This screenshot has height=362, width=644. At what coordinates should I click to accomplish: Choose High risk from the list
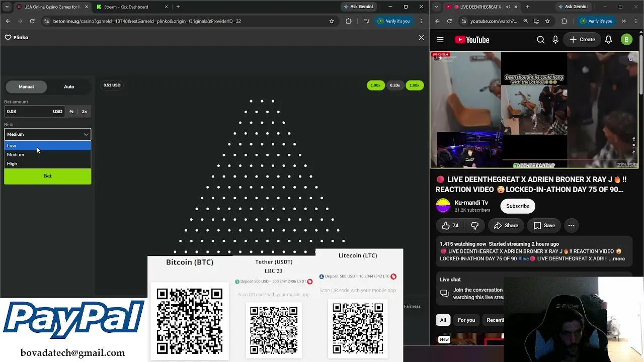click(47, 163)
